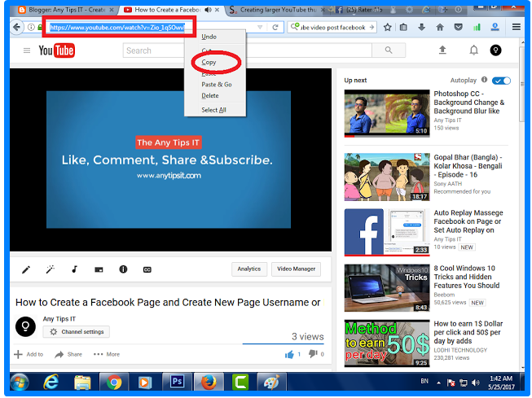
Task: Open How to earn 1$ Dollar thumbnail
Action: tap(387, 343)
